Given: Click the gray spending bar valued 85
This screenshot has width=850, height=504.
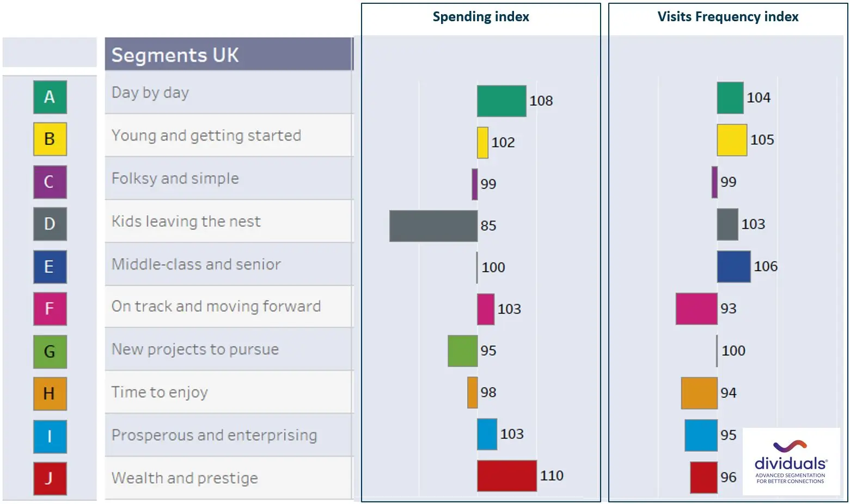Looking at the screenshot, I should [x=433, y=226].
